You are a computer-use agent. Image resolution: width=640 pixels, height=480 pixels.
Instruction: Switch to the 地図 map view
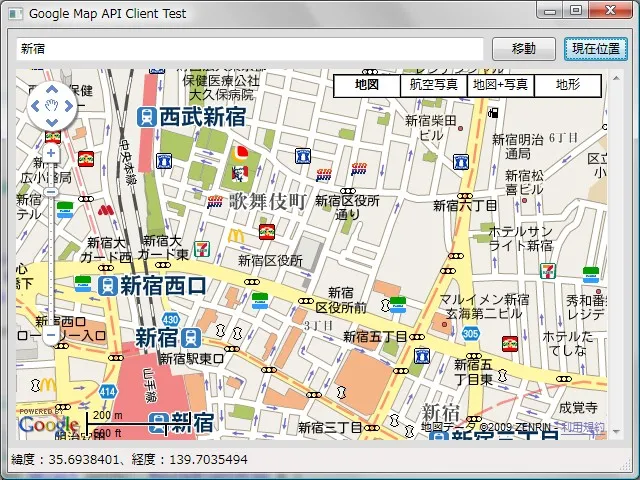pyautogui.click(x=367, y=85)
